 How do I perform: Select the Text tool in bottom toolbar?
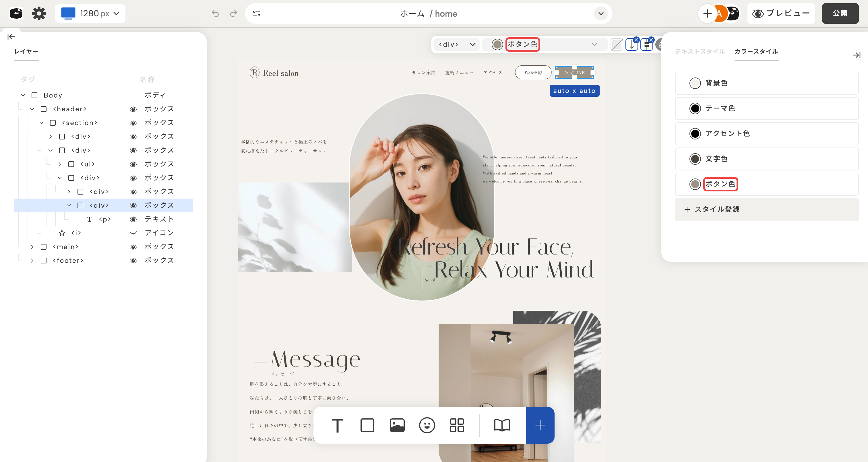[x=337, y=425]
